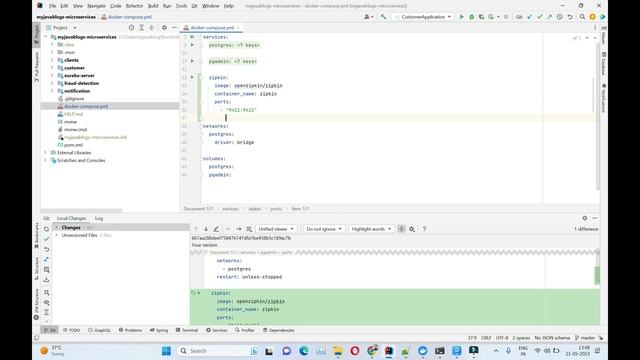Revert zipkin change arrow in diff gutter
Image resolution: width=640 pixels, height=360 pixels.
coord(193,293)
